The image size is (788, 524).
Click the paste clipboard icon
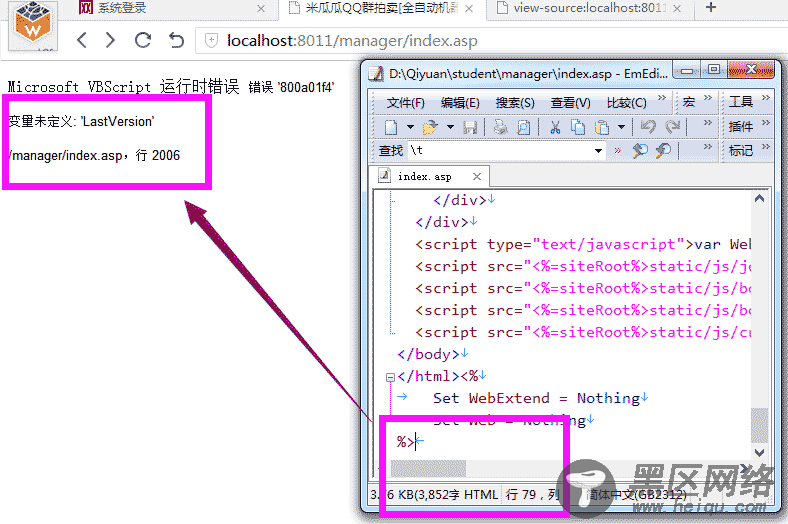point(602,127)
